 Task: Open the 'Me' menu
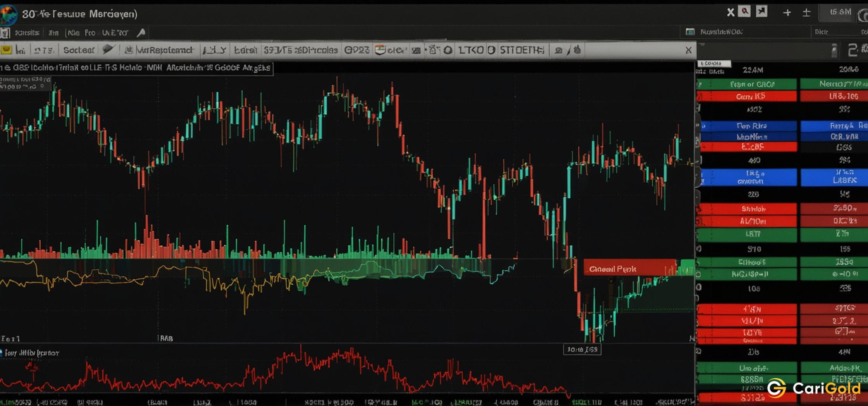click(x=73, y=33)
